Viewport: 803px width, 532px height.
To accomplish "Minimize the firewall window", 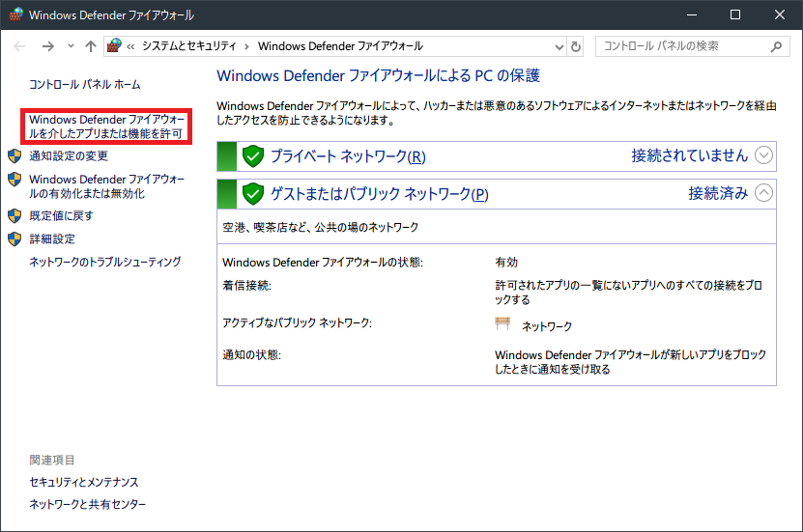I will pos(692,14).
